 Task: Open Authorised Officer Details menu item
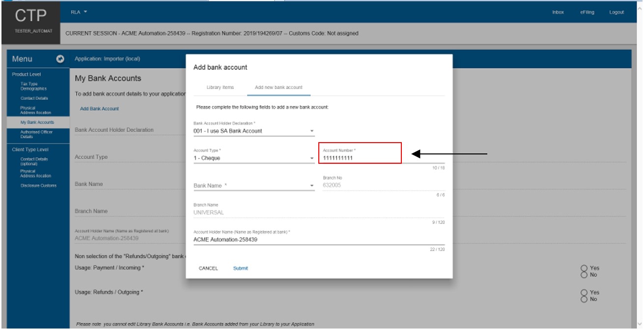[36, 134]
